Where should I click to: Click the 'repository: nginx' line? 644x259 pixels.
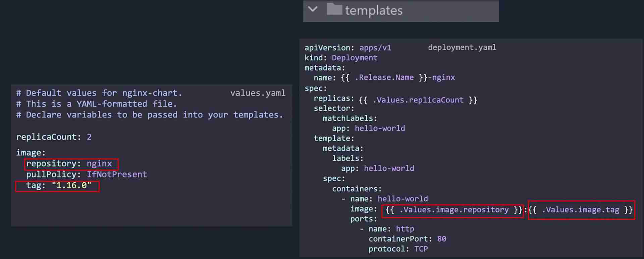pos(69,164)
